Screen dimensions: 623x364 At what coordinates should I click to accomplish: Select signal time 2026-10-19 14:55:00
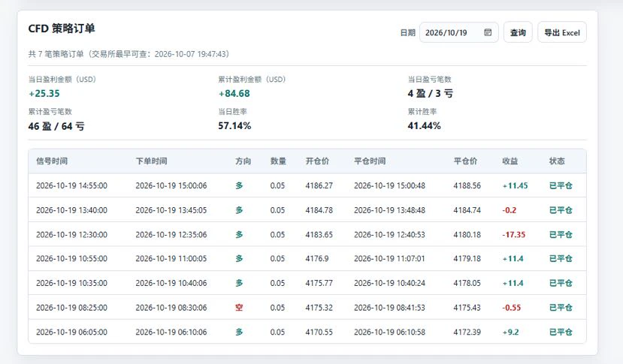coord(71,186)
